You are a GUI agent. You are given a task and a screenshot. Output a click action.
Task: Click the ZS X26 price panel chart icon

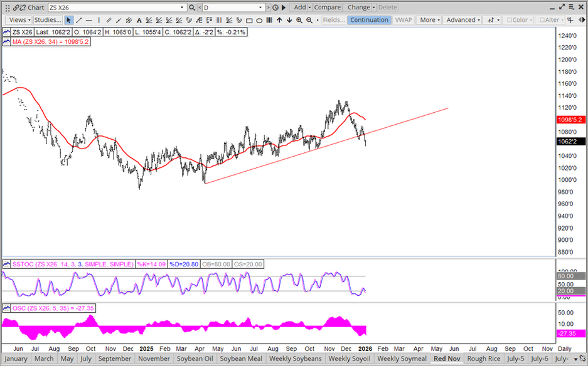[6, 32]
